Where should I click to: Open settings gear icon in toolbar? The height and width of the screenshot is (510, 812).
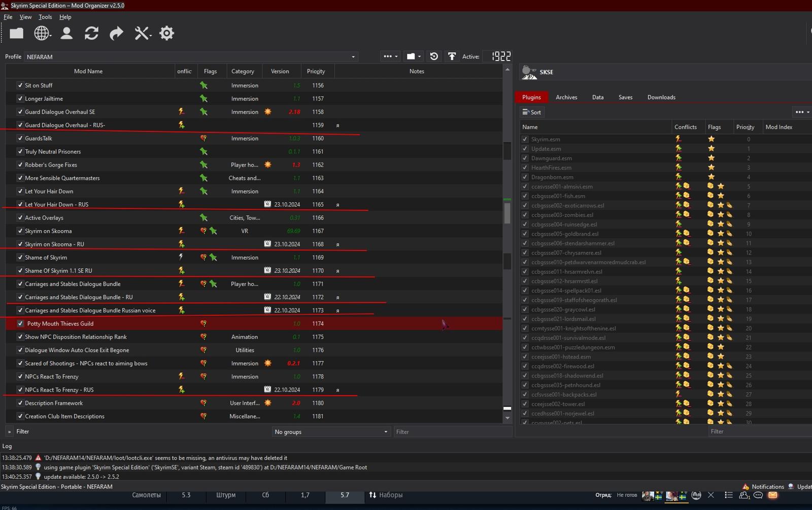pyautogui.click(x=166, y=34)
